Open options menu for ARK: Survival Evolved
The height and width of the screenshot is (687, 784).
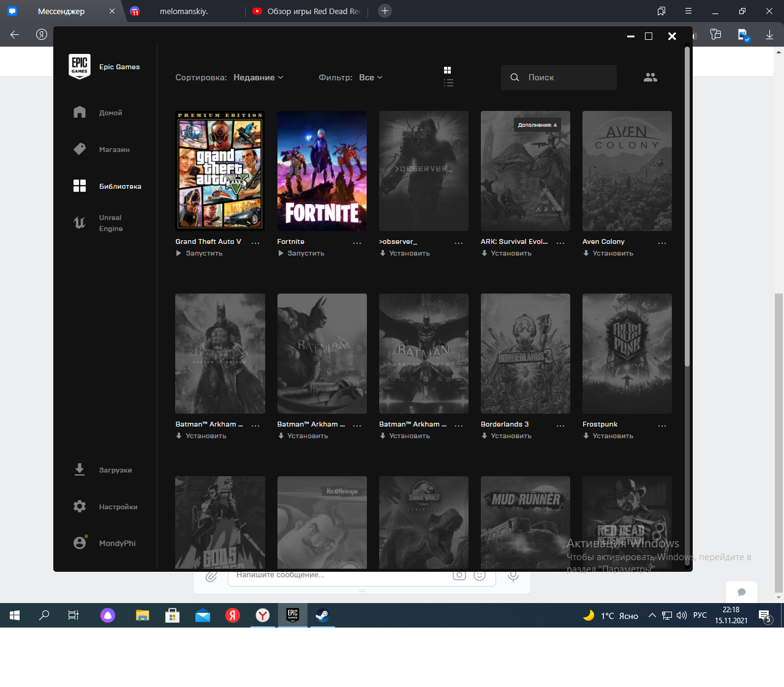(x=560, y=243)
